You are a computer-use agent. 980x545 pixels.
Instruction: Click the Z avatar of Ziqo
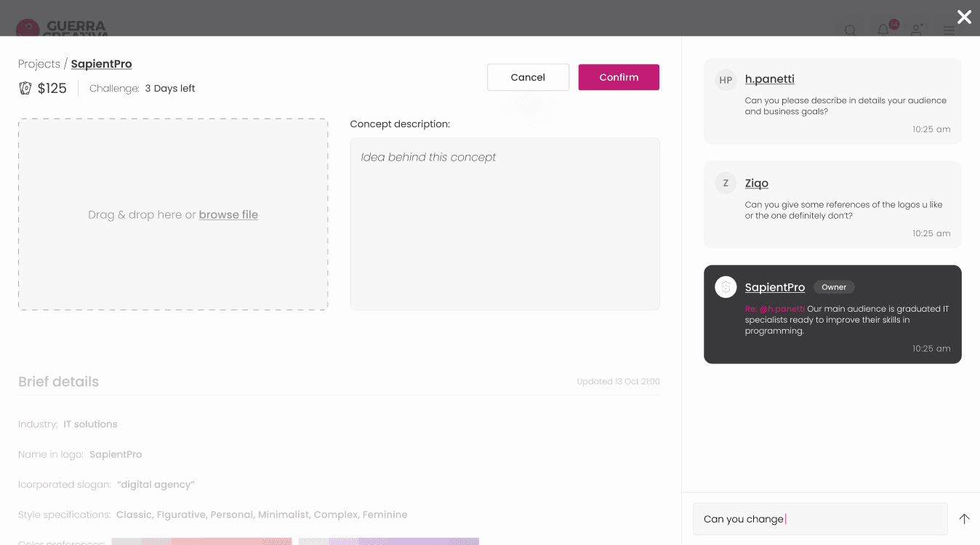pyautogui.click(x=726, y=183)
